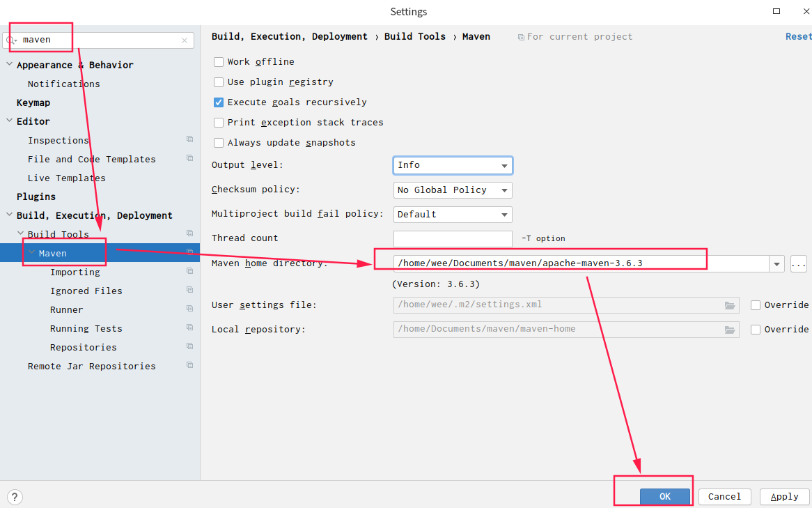Clear the maven search text with X icon
This screenshot has height=508, width=812.
tap(185, 40)
